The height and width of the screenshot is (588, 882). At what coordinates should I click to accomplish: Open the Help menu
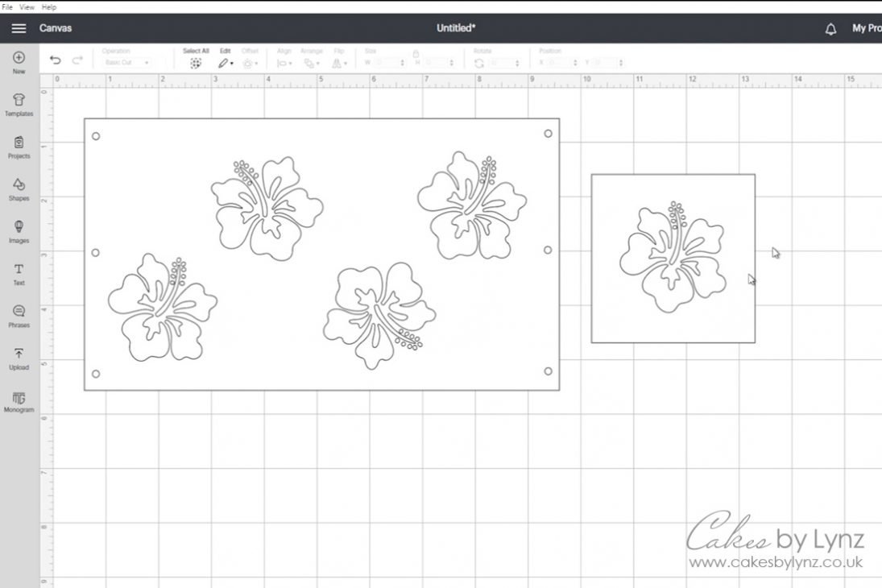[49, 6]
